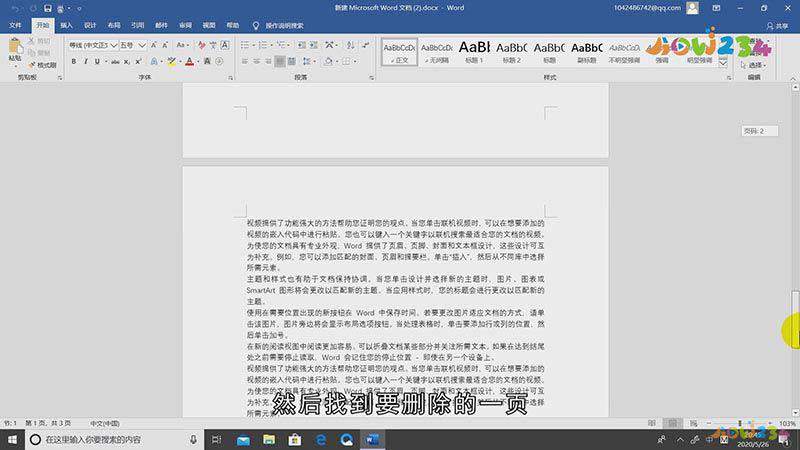Click the zoom slider in status bar
This screenshot has width=800, height=450.
point(739,423)
